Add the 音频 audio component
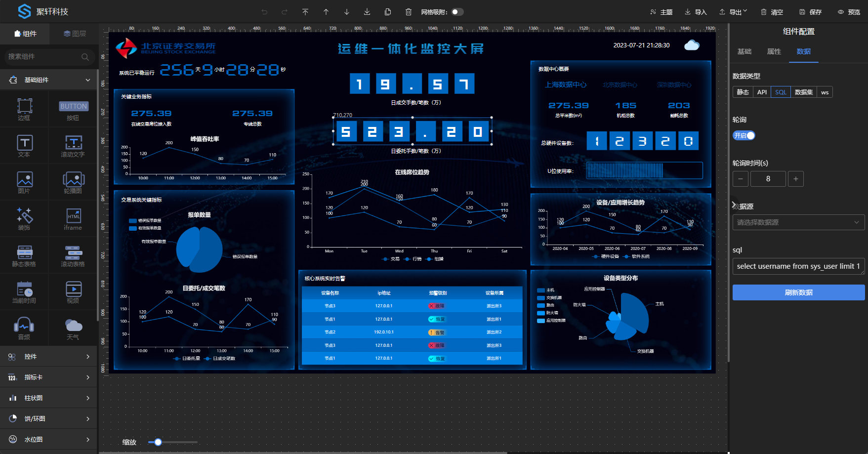The height and width of the screenshot is (454, 868). tap(24, 329)
